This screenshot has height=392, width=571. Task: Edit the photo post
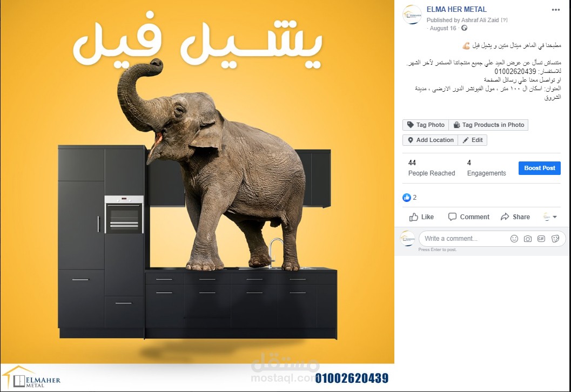click(472, 140)
